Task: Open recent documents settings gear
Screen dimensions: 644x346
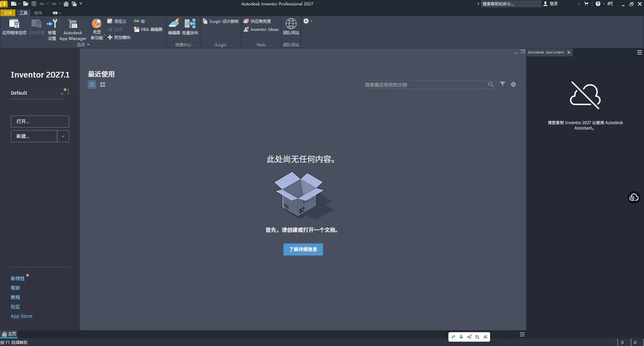Action: coord(513,84)
